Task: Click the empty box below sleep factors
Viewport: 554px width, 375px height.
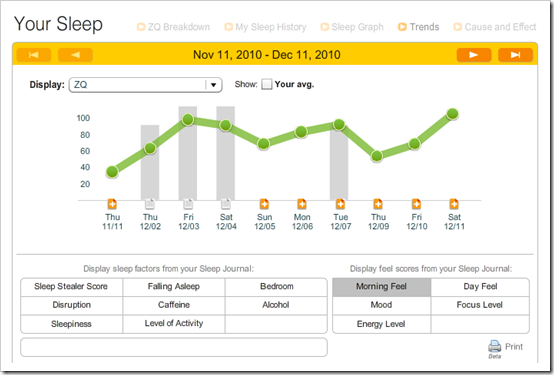Action: pos(174,347)
